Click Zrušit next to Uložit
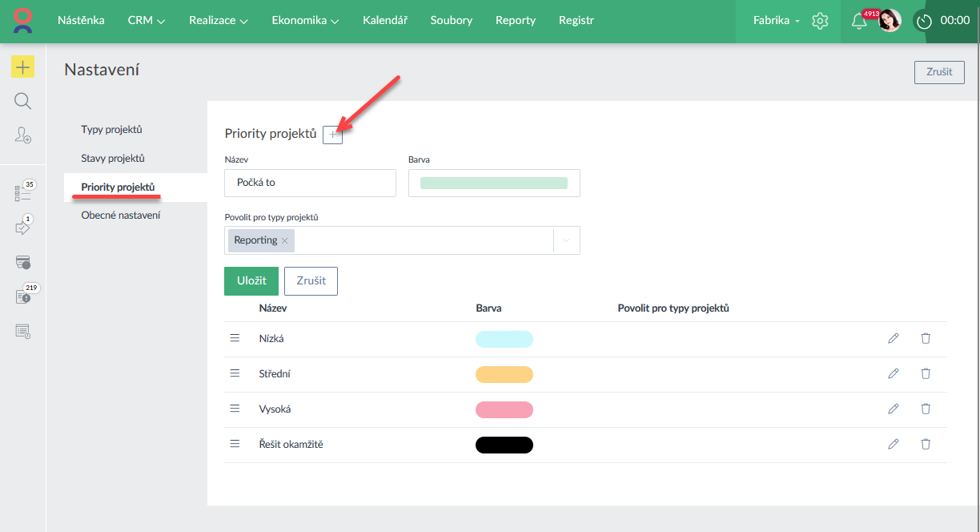Viewport: 980px width, 532px height. (311, 281)
